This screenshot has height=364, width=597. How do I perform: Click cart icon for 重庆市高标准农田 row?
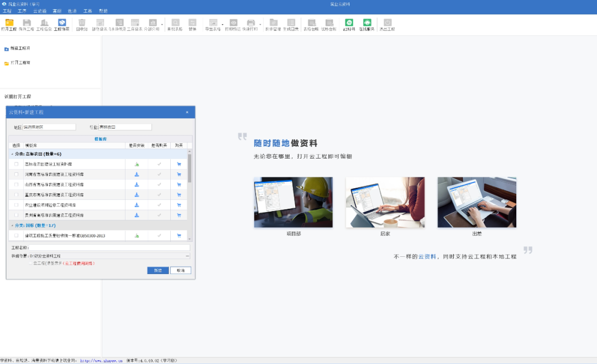coord(179,195)
